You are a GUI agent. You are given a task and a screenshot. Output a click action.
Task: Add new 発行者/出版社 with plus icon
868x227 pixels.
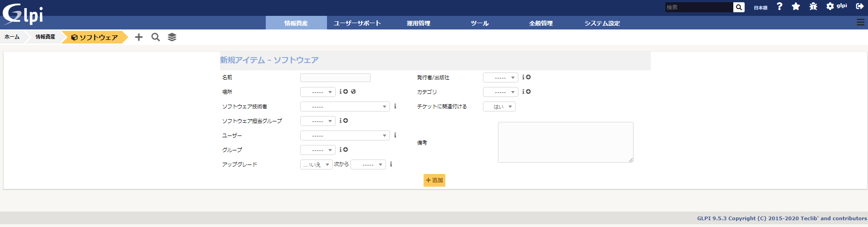(x=528, y=77)
